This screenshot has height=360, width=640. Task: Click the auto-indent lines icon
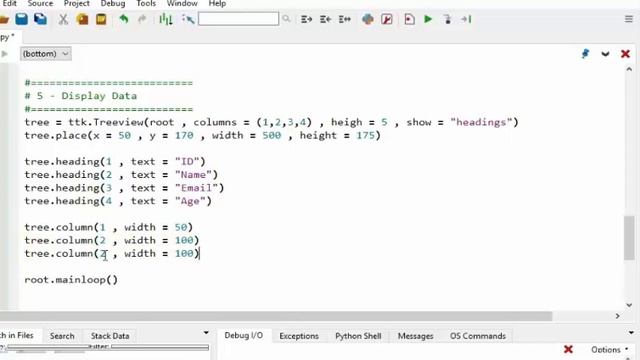344,19
